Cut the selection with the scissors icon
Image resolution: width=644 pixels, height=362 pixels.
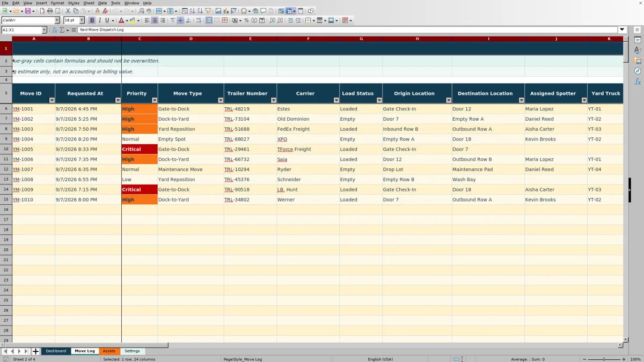coord(68,11)
